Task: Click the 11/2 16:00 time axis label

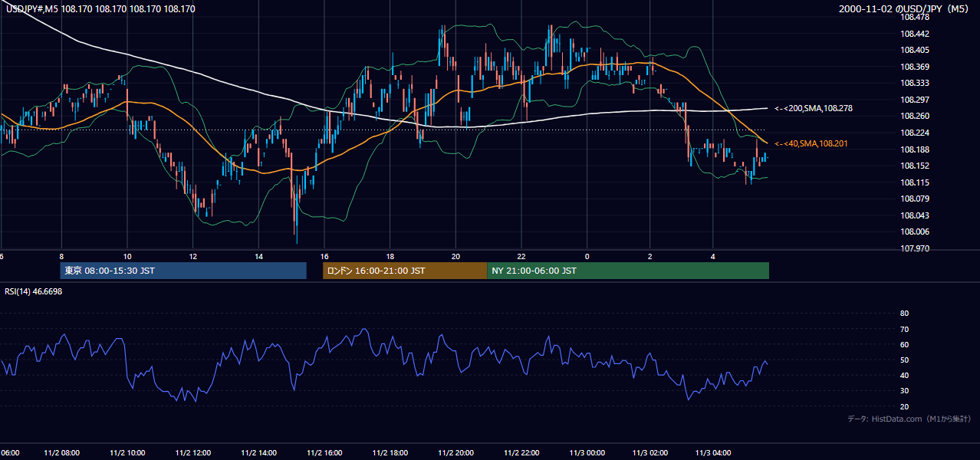Action: [x=324, y=453]
